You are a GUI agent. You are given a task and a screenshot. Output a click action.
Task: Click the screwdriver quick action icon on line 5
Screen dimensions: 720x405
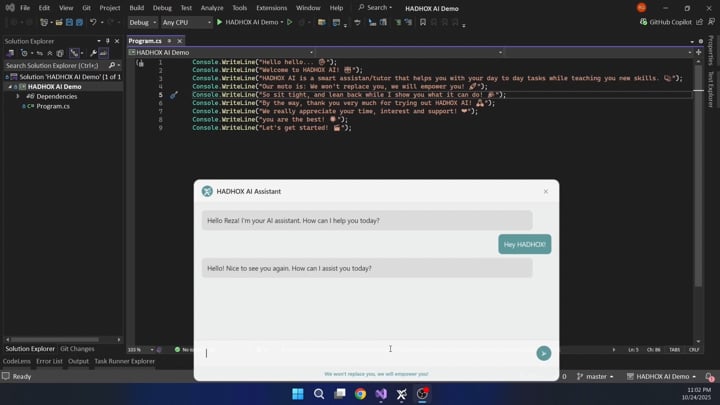pos(174,95)
